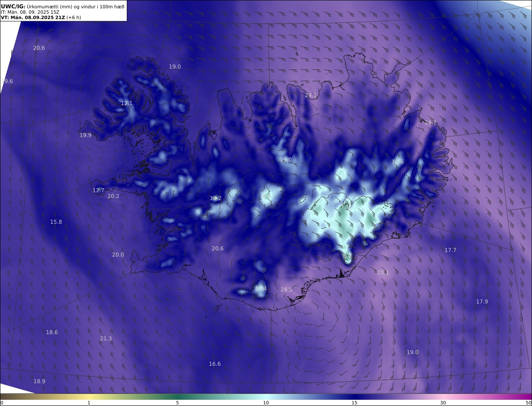The width and height of the screenshot is (532, 406).
Task: Click the colorbar tick label 50
Action: click(x=528, y=403)
